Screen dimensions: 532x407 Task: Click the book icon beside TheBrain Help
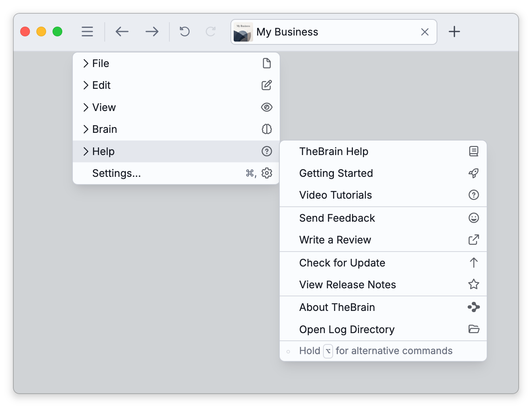point(474,151)
